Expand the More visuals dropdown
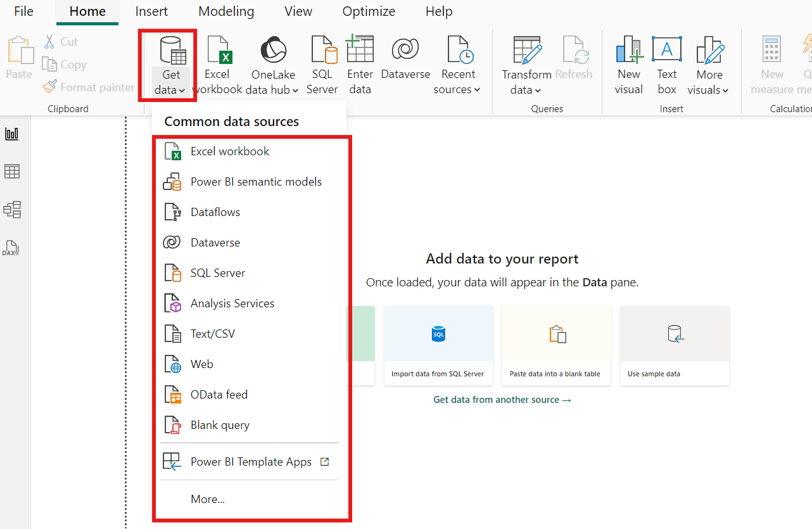 point(709,65)
